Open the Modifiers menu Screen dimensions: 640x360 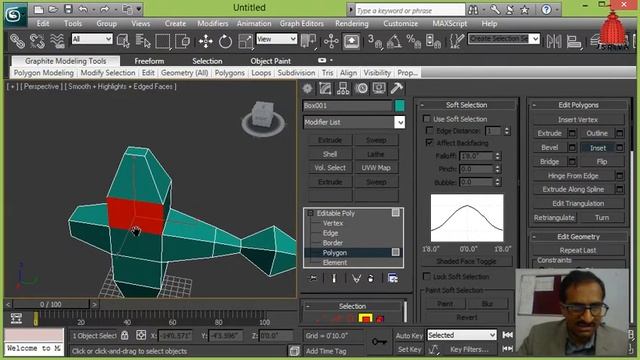(x=213, y=24)
